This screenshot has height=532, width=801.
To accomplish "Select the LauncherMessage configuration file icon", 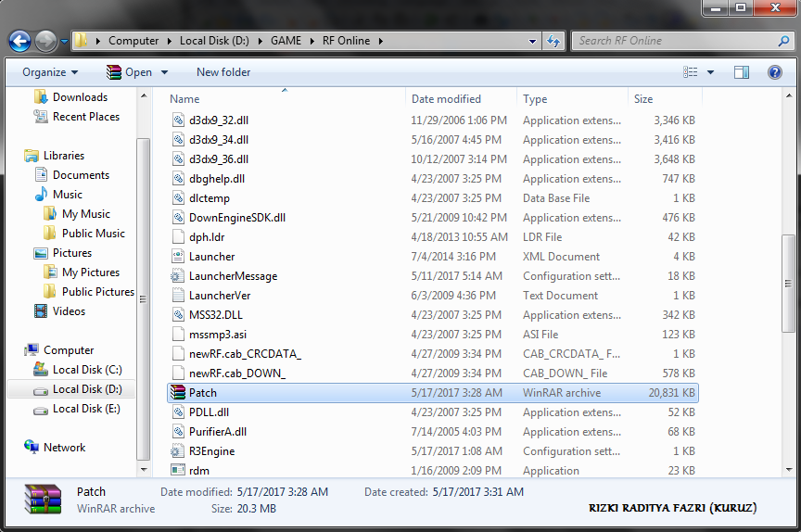I will (178, 276).
